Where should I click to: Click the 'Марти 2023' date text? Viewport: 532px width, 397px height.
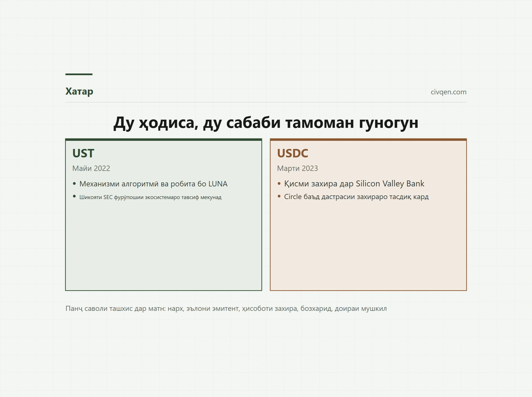click(x=297, y=168)
